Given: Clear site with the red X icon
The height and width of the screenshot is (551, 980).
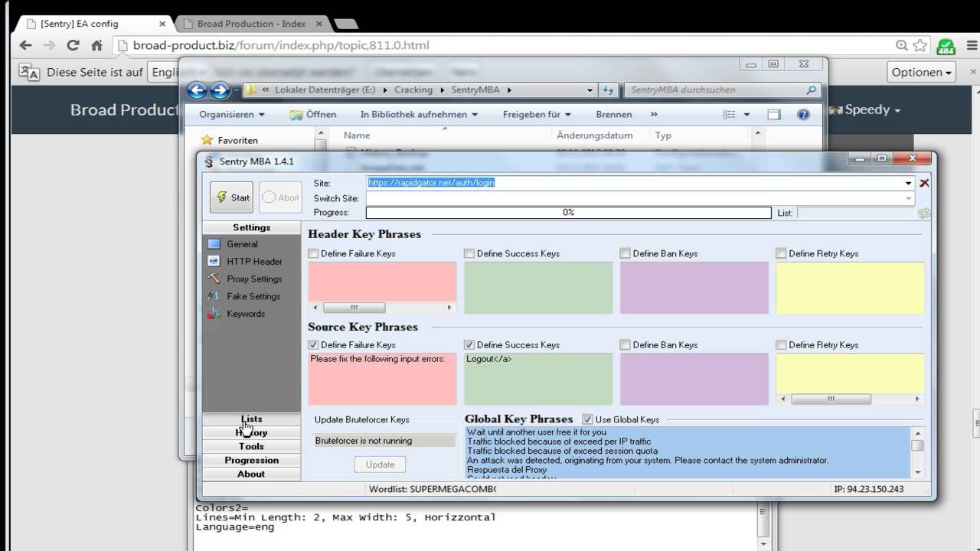Looking at the screenshot, I should [x=924, y=183].
